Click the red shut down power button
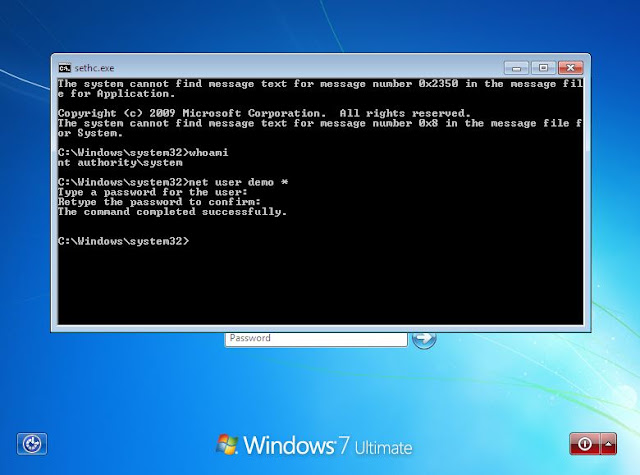 584,444
